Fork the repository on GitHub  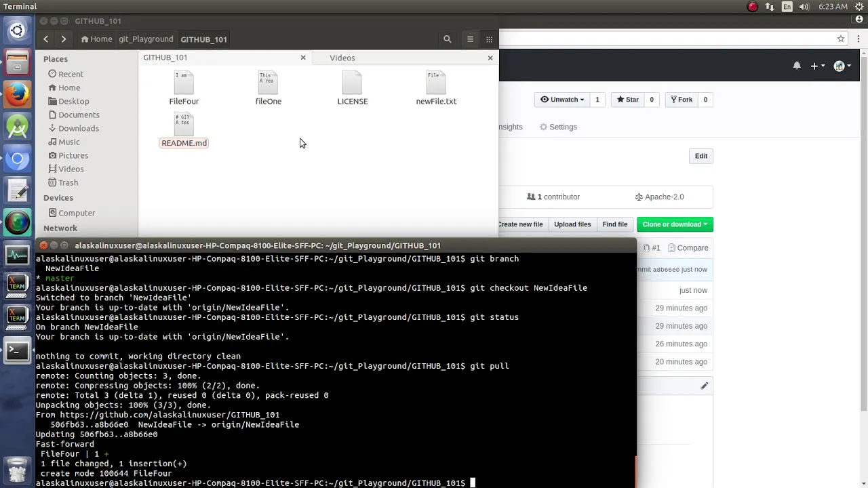(682, 100)
